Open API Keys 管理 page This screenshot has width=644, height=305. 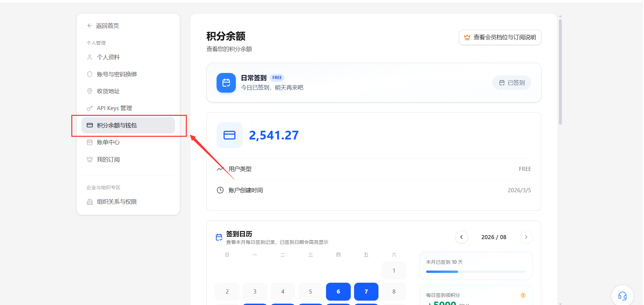point(128,108)
